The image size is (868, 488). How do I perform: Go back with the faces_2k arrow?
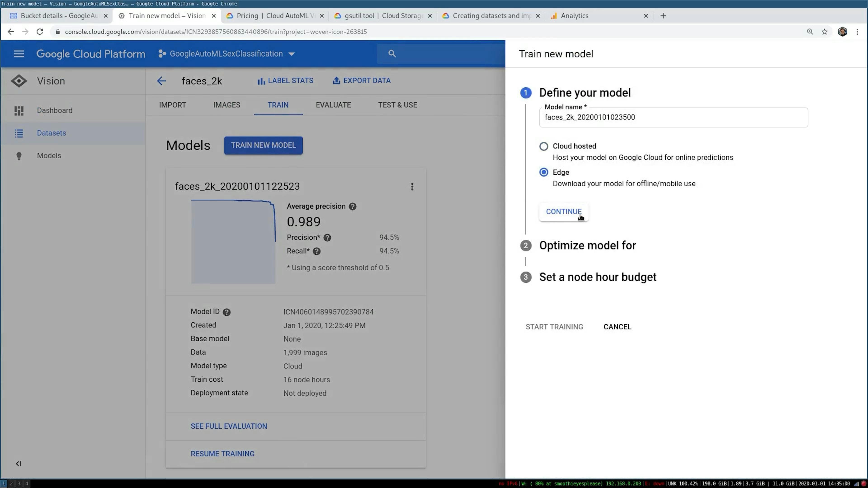pos(161,81)
